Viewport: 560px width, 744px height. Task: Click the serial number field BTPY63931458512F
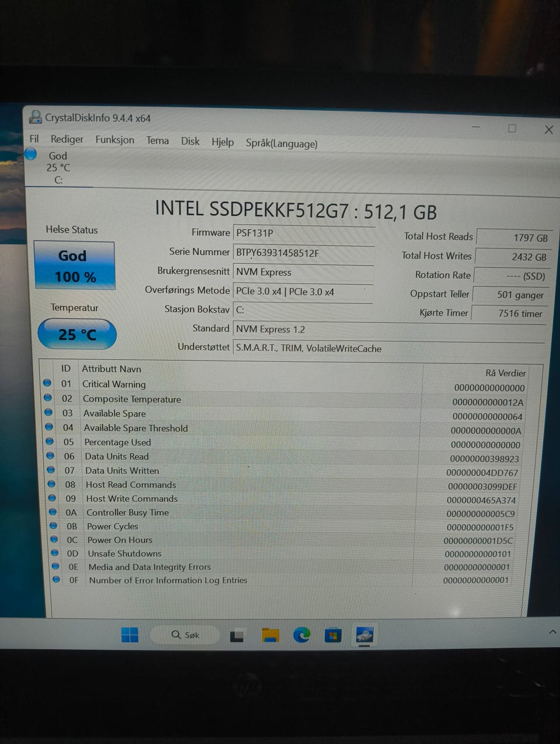(x=303, y=253)
